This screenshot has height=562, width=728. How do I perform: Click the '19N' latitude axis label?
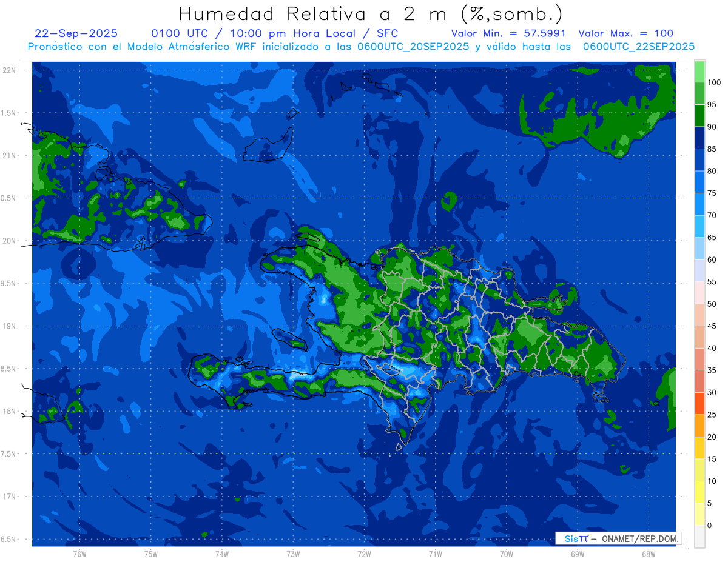point(9,326)
